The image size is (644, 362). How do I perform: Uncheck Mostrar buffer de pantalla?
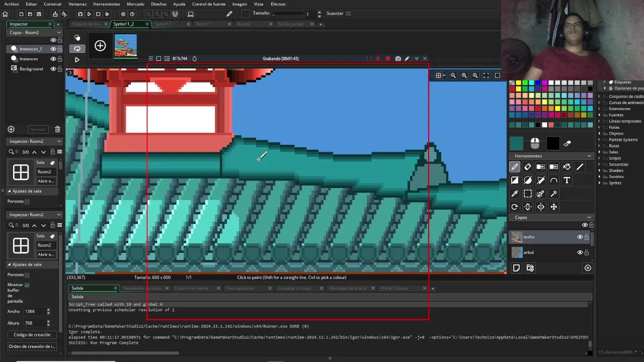[x=27, y=285]
